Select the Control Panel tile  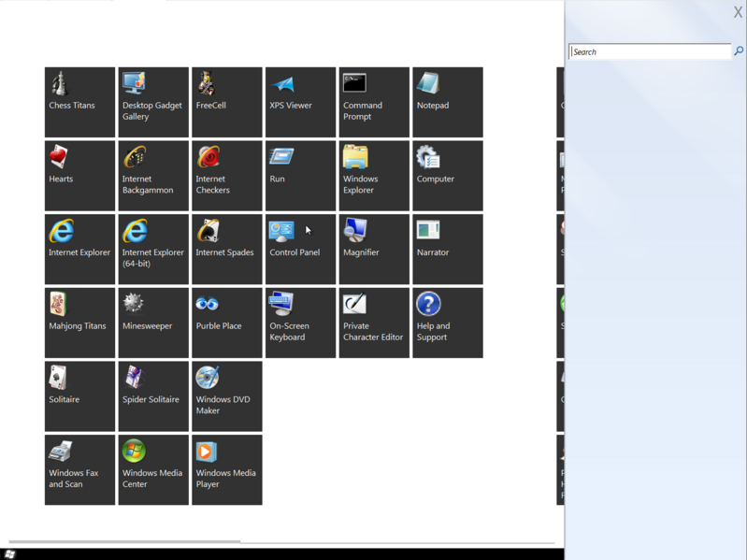pos(301,249)
